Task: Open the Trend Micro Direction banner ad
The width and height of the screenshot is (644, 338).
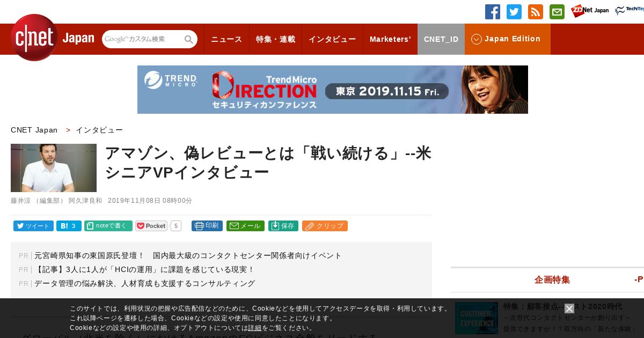Action: [333, 90]
